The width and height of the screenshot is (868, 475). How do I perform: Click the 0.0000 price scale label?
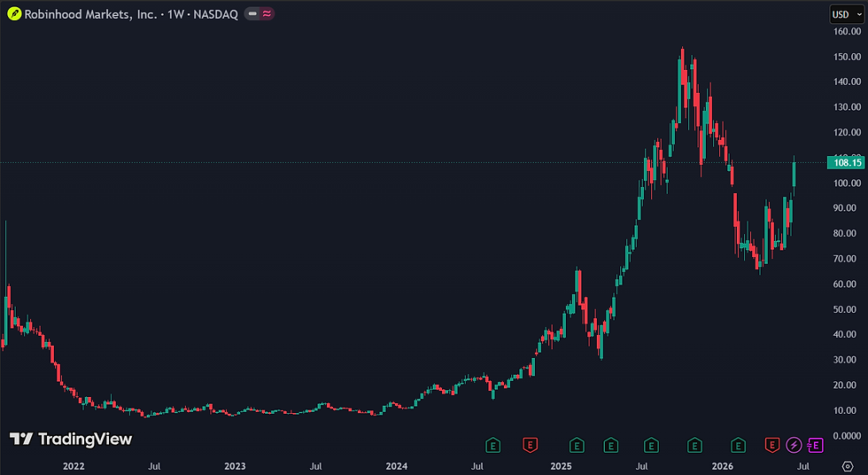(x=848, y=436)
